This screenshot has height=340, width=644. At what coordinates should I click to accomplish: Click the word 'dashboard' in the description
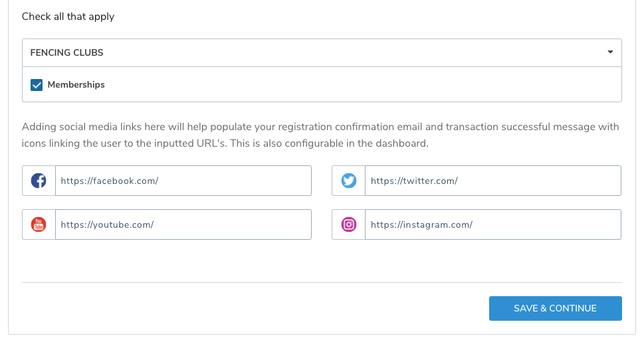pyautogui.click(x=405, y=143)
